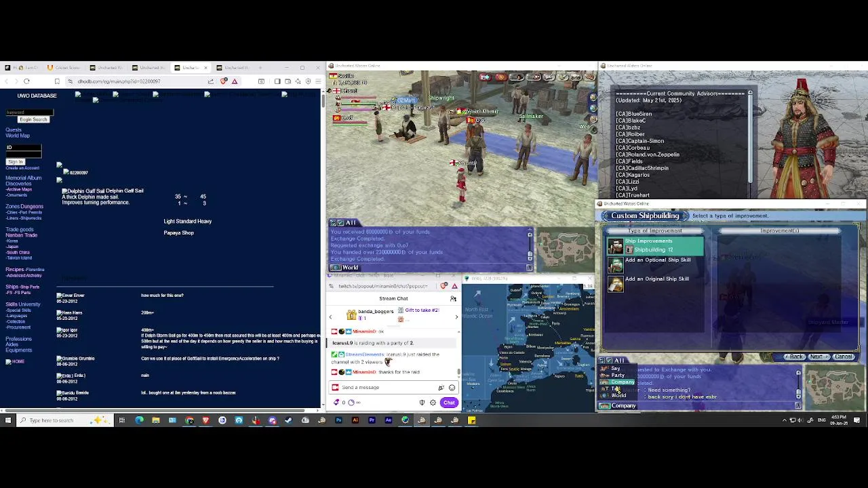Image resolution: width=868 pixels, height=488 pixels.
Task: Show hidden system tray icons
Action: 785,420
